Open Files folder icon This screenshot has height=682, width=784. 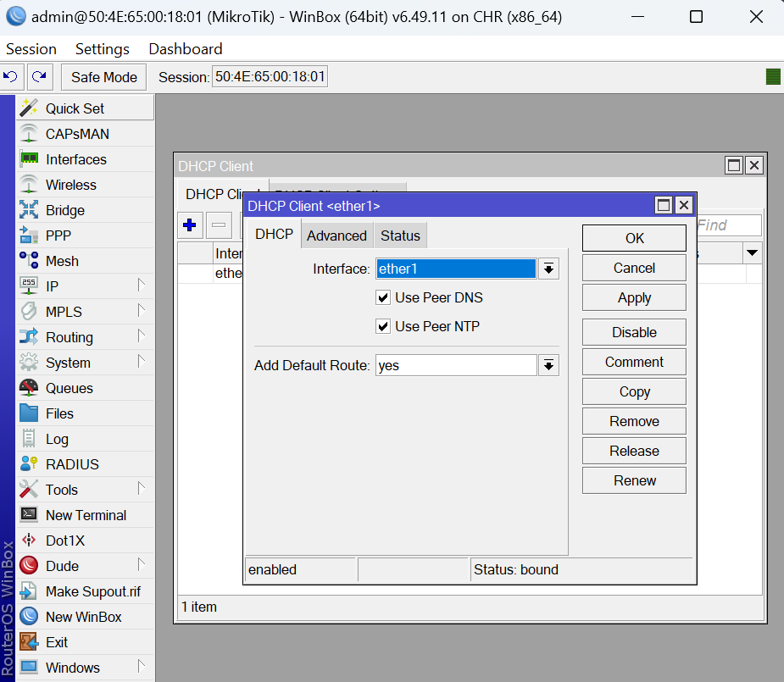(29, 413)
